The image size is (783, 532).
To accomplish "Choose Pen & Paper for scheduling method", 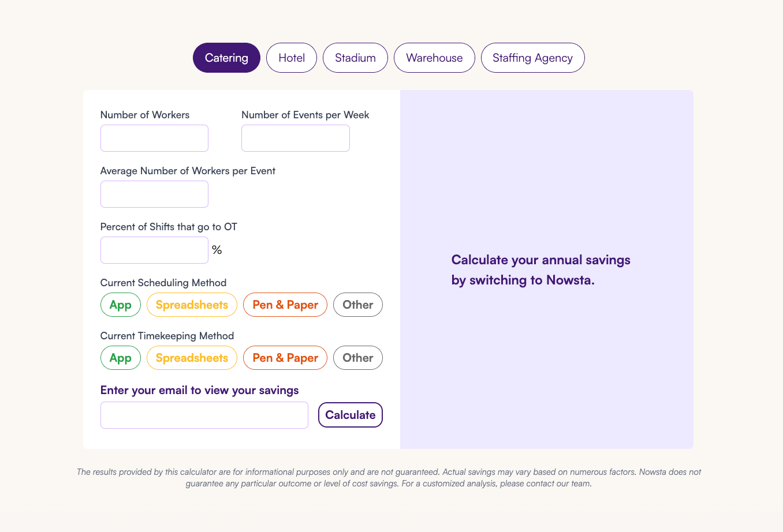I will tap(285, 304).
